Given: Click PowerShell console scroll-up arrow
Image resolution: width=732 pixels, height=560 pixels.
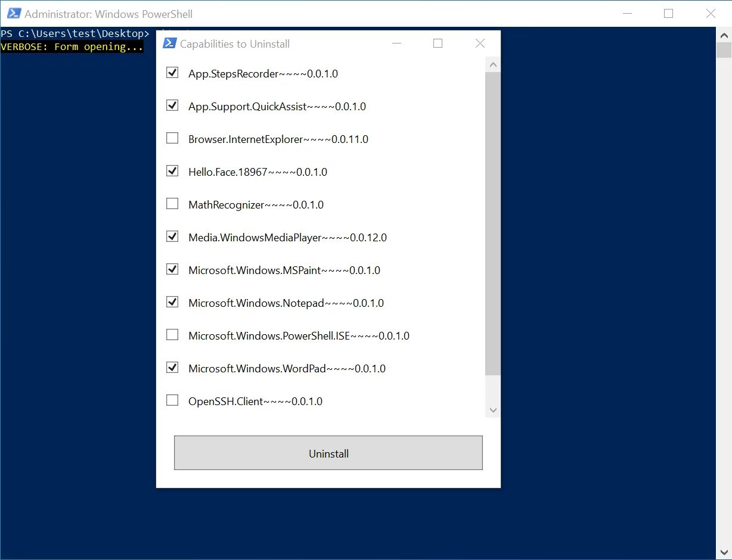Looking at the screenshot, I should click(724, 35).
